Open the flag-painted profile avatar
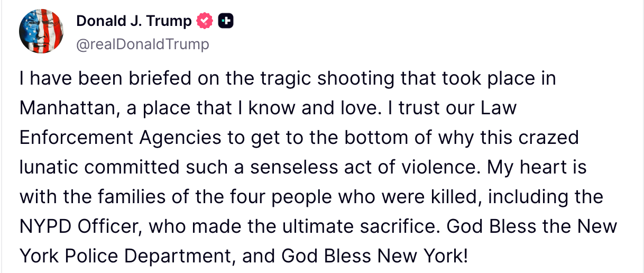644x273 pixels. coord(41,31)
